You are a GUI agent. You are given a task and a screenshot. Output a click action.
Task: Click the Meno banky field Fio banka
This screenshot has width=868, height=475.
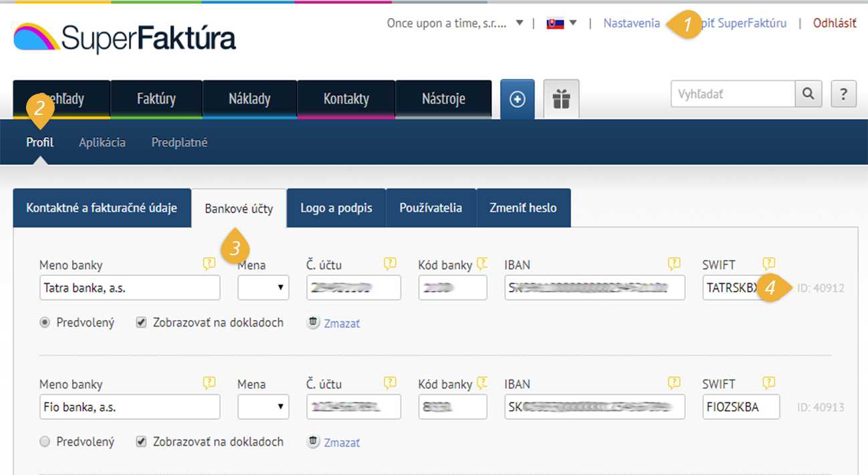[x=130, y=407]
